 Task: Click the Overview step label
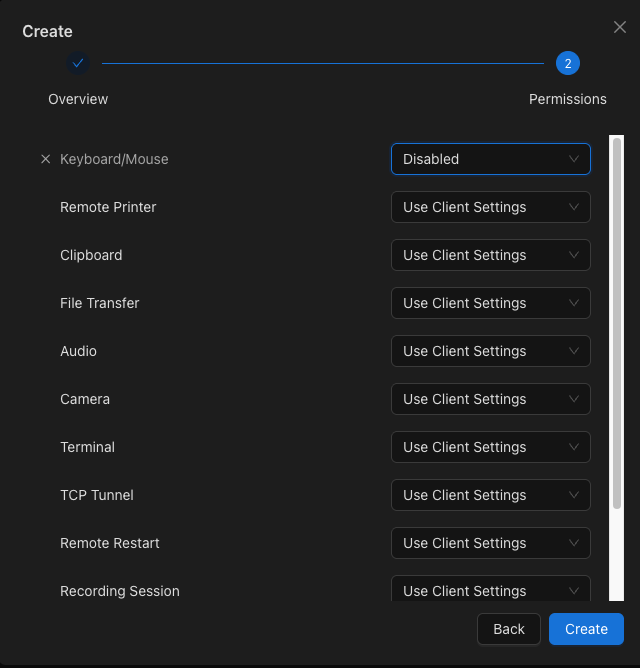click(x=78, y=99)
